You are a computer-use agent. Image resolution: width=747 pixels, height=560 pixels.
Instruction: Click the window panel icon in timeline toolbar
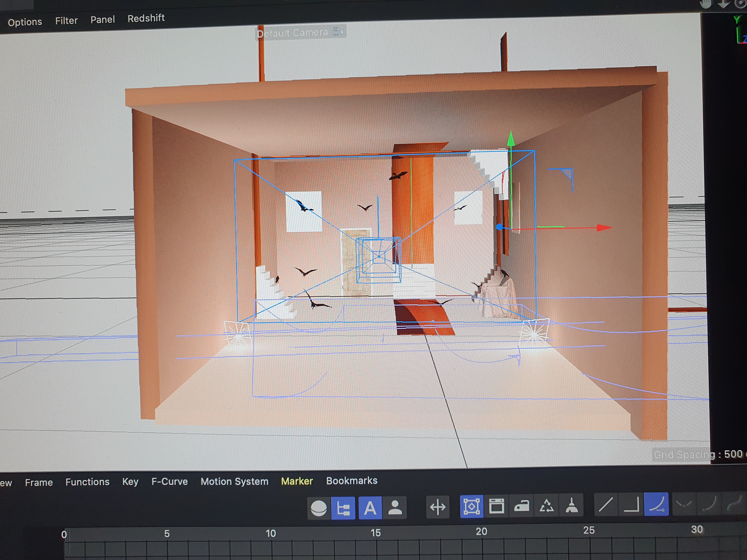click(x=496, y=506)
